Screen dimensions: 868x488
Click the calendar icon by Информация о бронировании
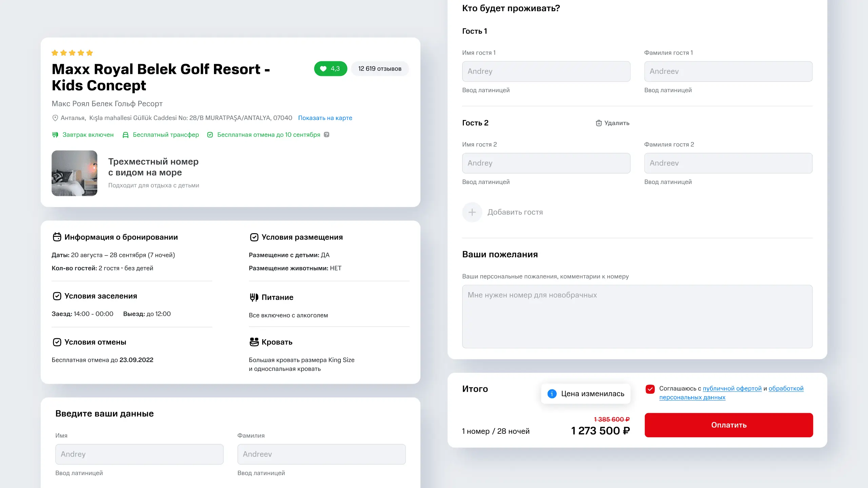[57, 237]
